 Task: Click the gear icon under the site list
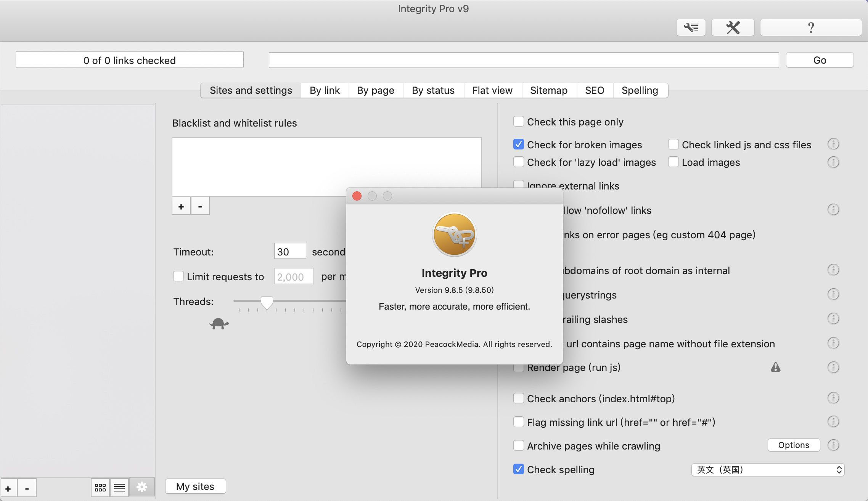coord(142,487)
